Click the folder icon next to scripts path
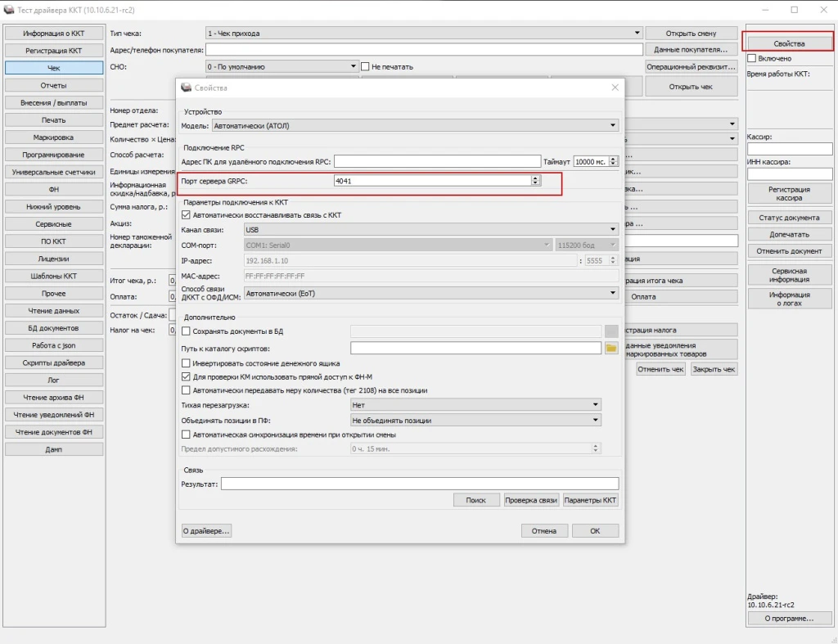The image size is (838, 644). [x=610, y=349]
